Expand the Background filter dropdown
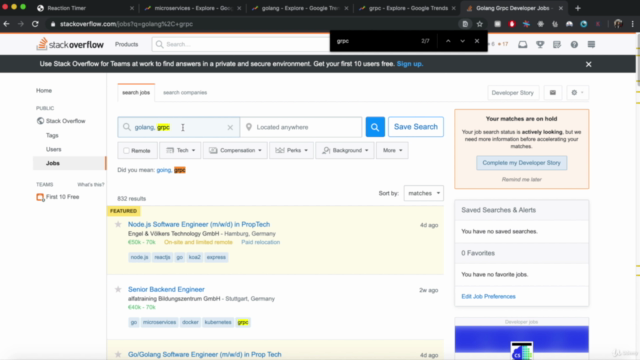640x360 pixels. click(x=345, y=150)
